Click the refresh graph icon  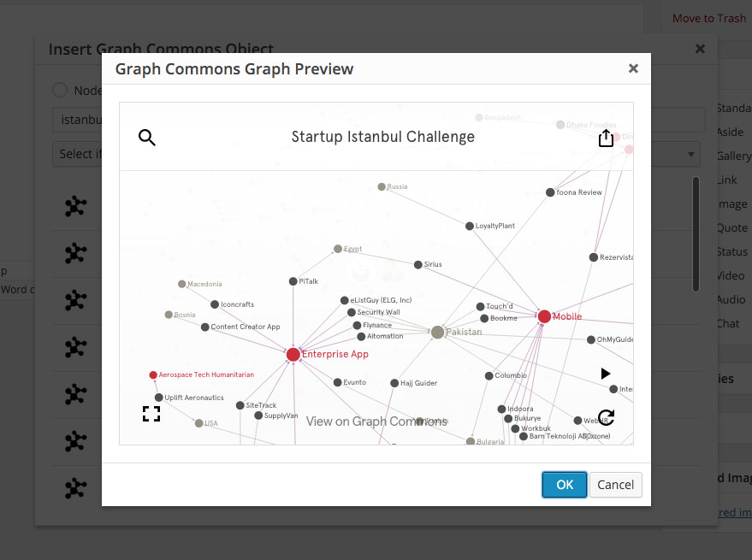pyautogui.click(x=606, y=417)
